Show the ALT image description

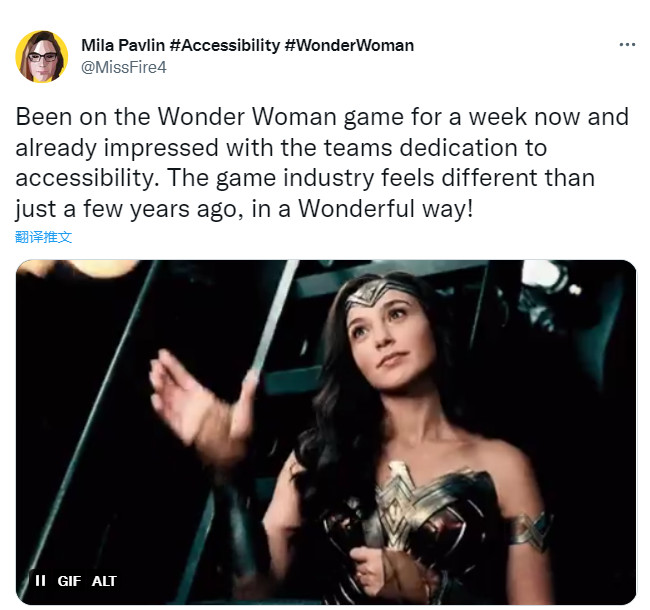104,581
